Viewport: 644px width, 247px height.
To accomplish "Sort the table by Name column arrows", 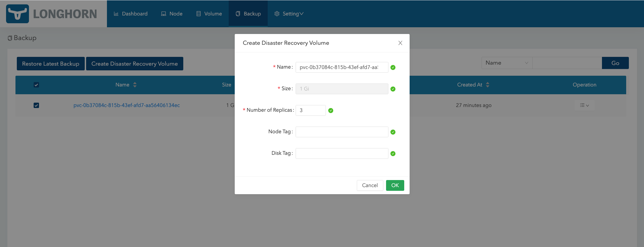I will coord(135,85).
